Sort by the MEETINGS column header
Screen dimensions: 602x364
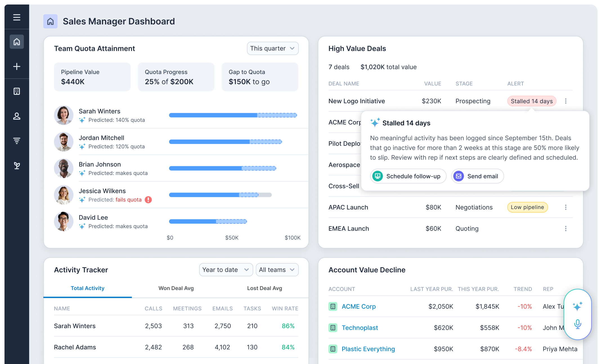click(x=187, y=309)
